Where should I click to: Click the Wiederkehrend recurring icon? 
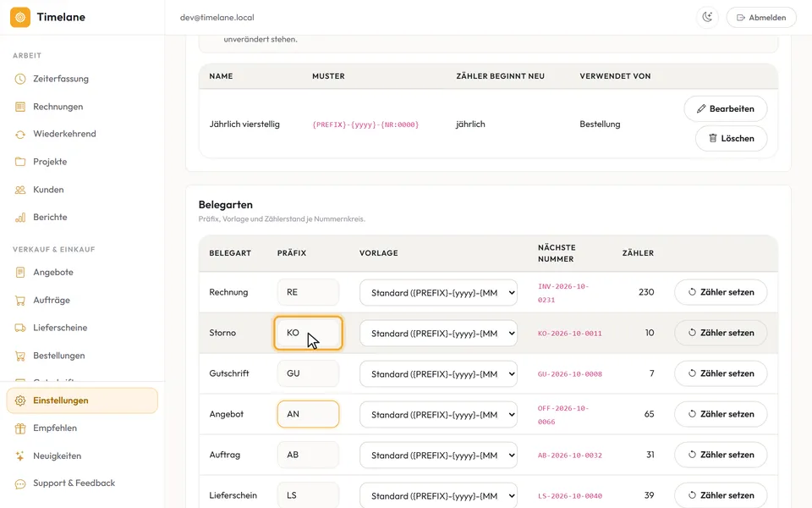coord(20,135)
